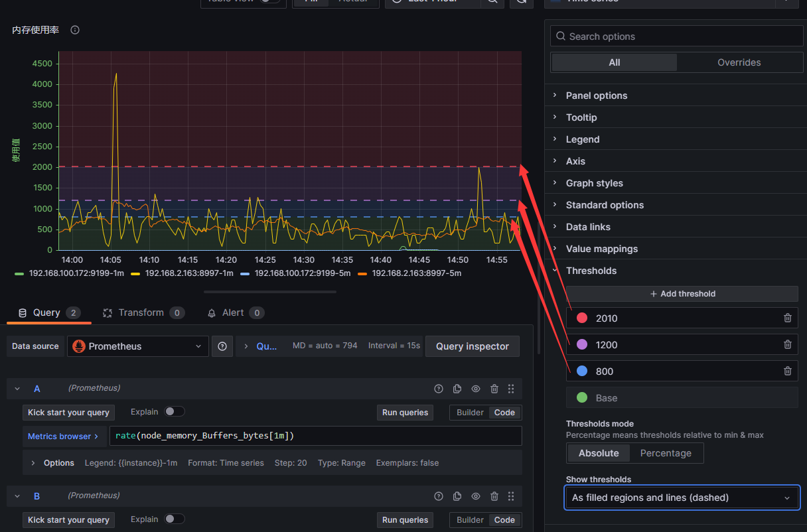Image resolution: width=807 pixels, height=532 pixels.
Task: Select Absolute thresholds mode
Action: tap(599, 453)
